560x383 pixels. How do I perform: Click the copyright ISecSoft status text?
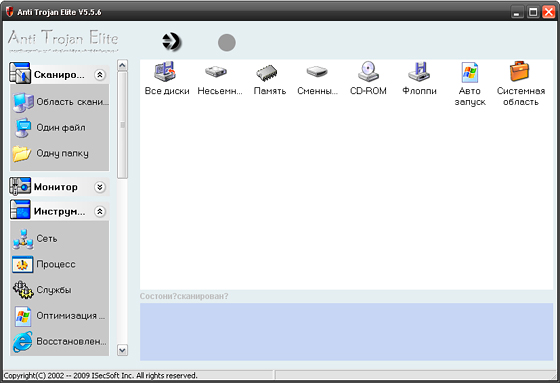100,375
